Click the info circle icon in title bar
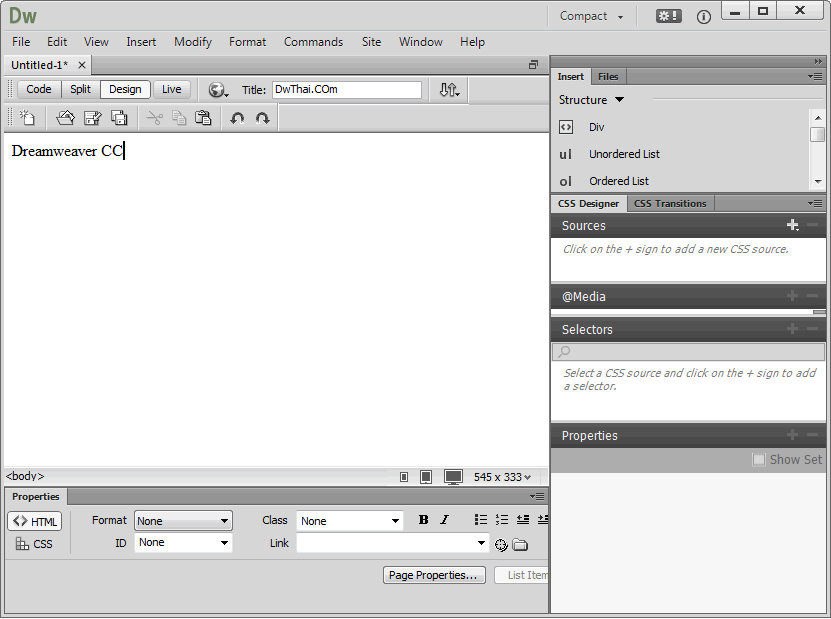This screenshot has width=831, height=619. 703,17
